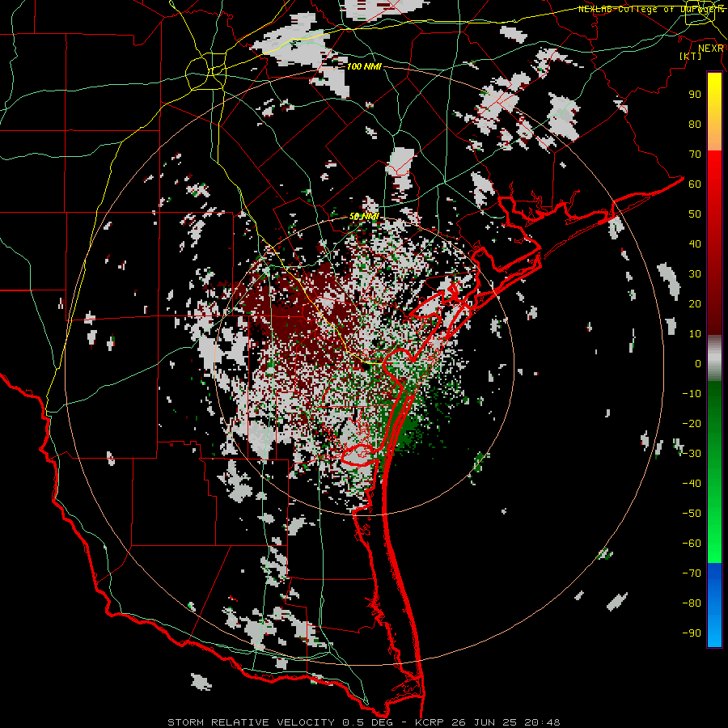
Task: Click the 10 value on velocity scale
Action: click(695, 334)
